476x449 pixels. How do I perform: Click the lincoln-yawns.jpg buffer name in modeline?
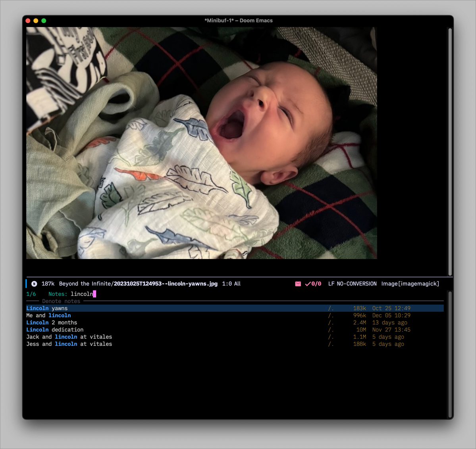(x=166, y=284)
